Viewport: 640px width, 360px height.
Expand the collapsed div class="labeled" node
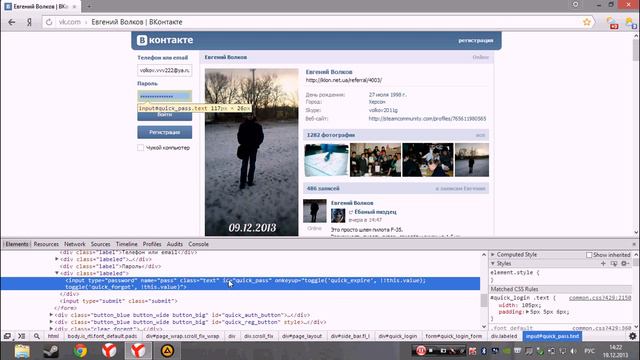tap(57, 259)
